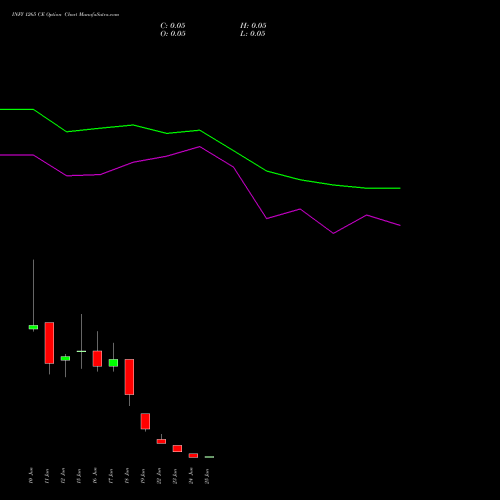
Task: Click the '16 Jun' date axis label
Action: pyautogui.click(x=95, y=476)
